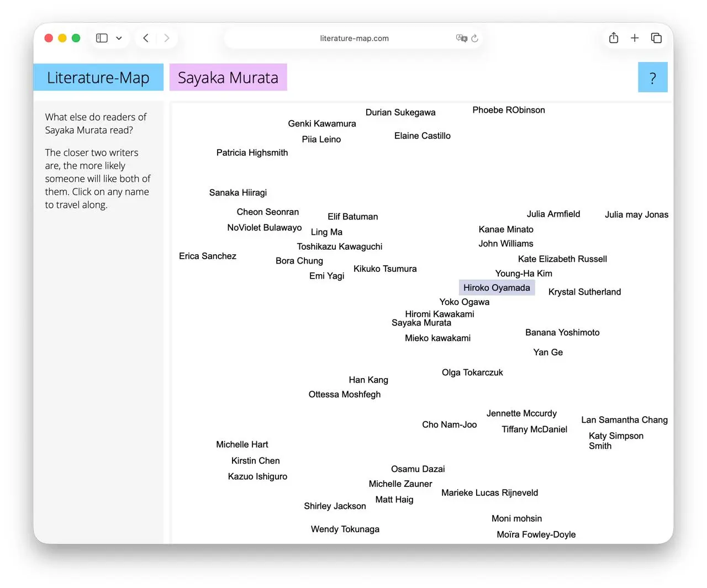Image resolution: width=707 pixels, height=588 pixels.
Task: Click on Matt Haig
Action: (x=394, y=500)
